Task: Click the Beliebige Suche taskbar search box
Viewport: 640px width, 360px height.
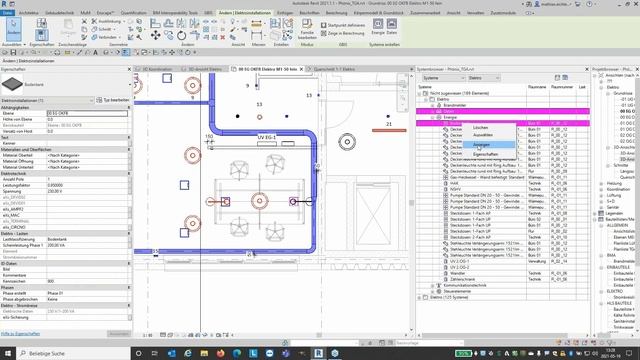Action: pos(73,353)
